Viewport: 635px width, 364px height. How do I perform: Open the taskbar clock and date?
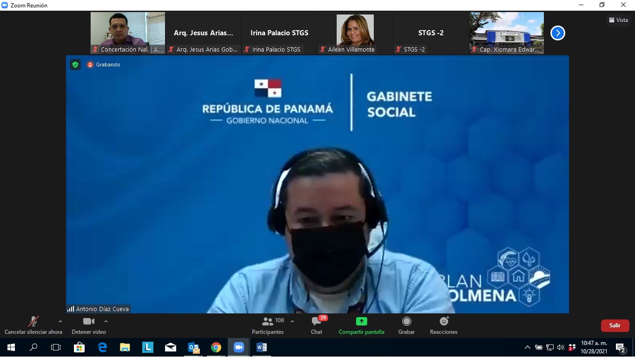(594, 347)
